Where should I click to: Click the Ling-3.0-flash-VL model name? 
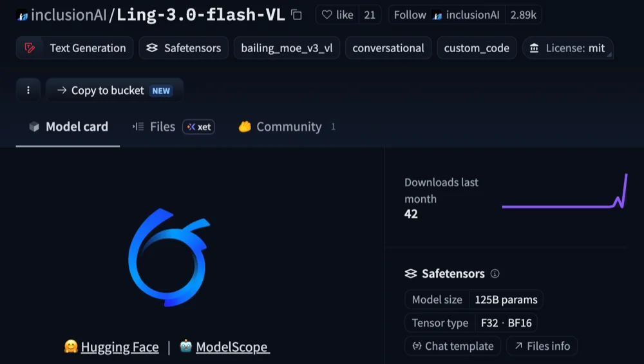point(201,15)
